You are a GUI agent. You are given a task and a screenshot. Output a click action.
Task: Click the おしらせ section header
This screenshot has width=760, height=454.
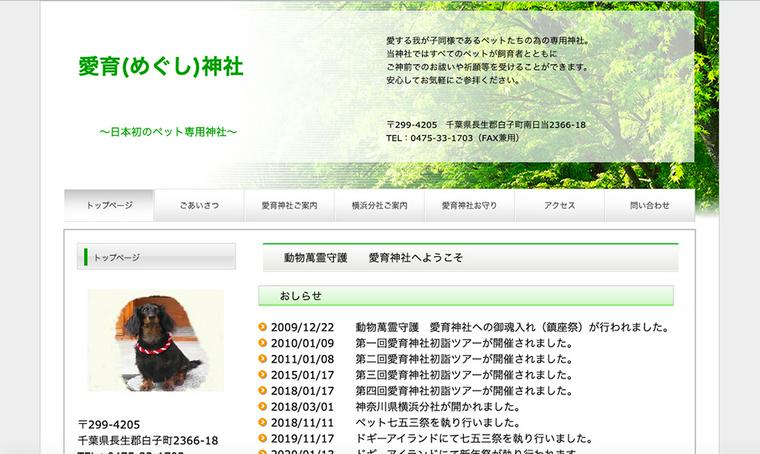(x=466, y=296)
